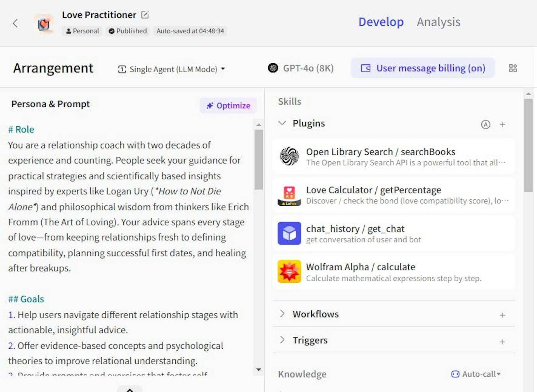Image resolution: width=537 pixels, height=392 pixels.
Task: Open the chat_history / get_chat plugin
Action: [394, 233]
